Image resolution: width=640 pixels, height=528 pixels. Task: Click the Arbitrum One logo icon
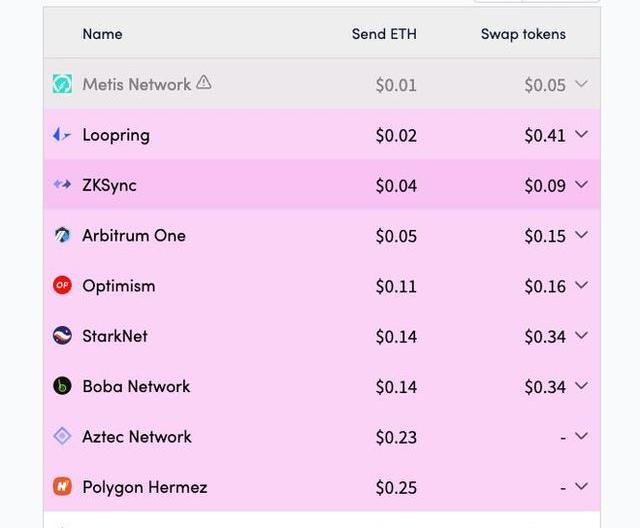(x=62, y=235)
